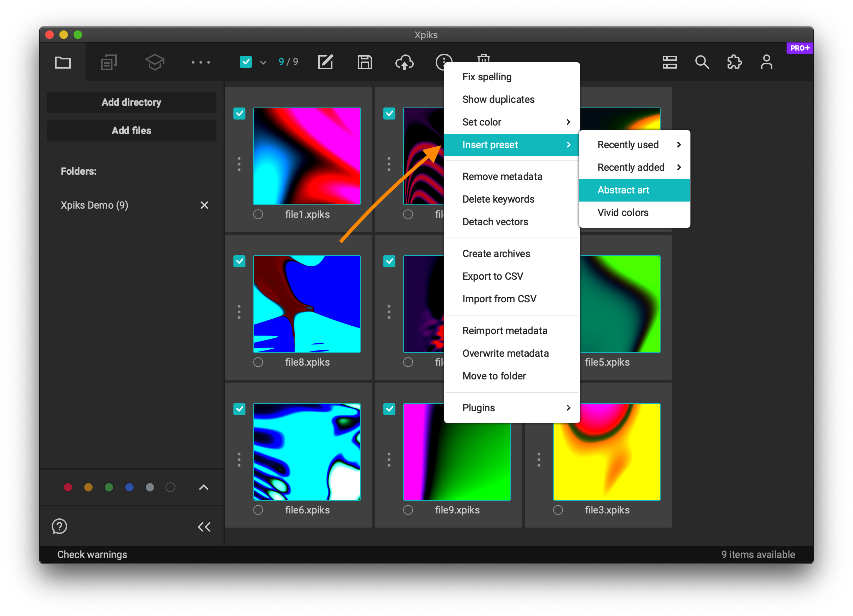
Task: Open the edit pencil tool
Action: [325, 62]
